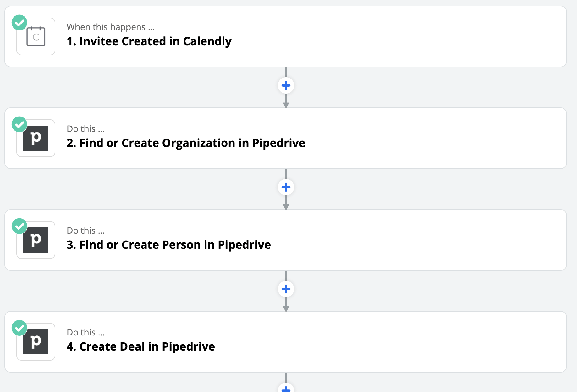The image size is (577, 392).
Task: Add a step after Find or Create Person
Action: (x=286, y=289)
